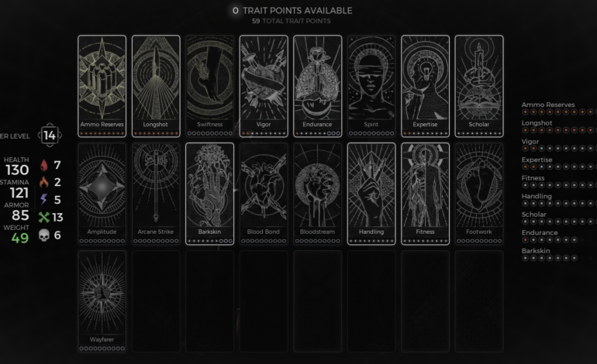The image size is (597, 364).
Task: Click the green crossed corrosion resistance icon
Action: (x=44, y=217)
